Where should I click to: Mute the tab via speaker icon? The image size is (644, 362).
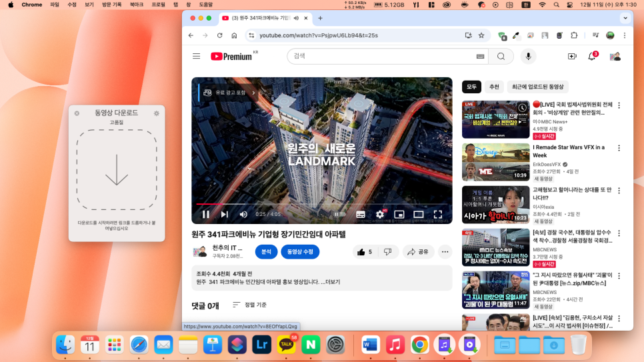(296, 18)
